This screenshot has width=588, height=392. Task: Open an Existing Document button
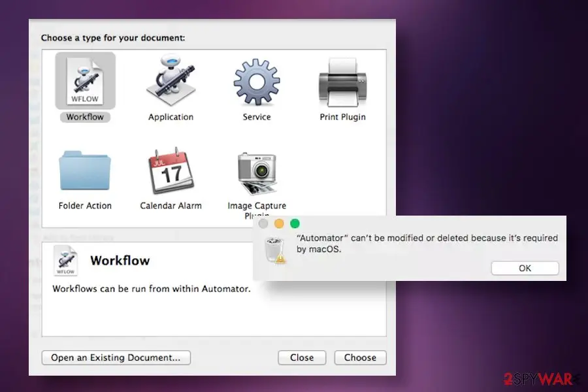pyautogui.click(x=116, y=357)
